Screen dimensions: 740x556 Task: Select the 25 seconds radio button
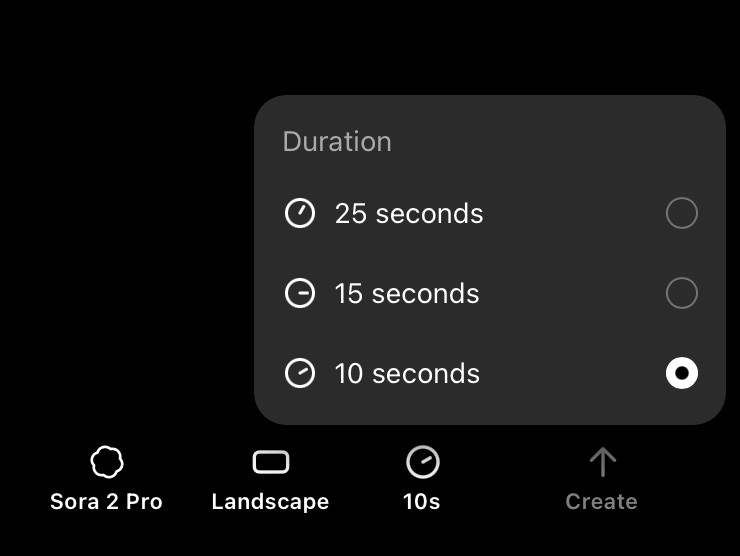pyautogui.click(x=681, y=213)
